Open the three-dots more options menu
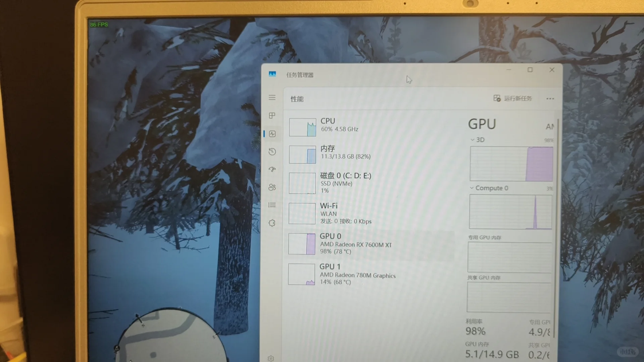The width and height of the screenshot is (644, 362). click(550, 99)
